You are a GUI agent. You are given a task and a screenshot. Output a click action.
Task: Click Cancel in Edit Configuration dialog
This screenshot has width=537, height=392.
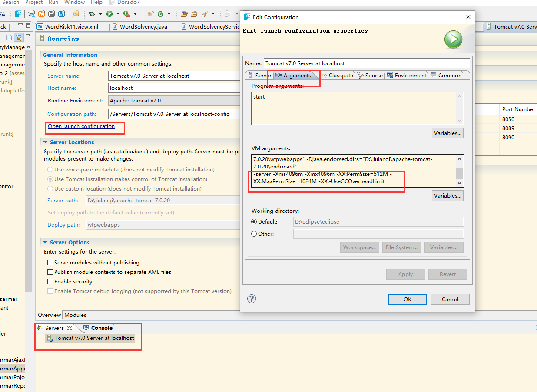(450, 299)
